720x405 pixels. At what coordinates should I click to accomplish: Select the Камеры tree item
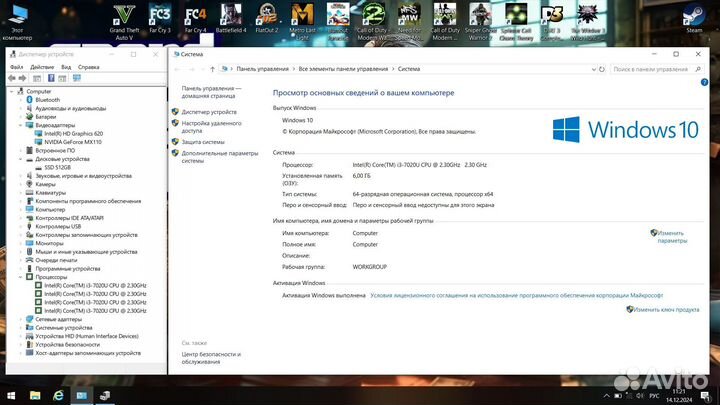(x=45, y=184)
